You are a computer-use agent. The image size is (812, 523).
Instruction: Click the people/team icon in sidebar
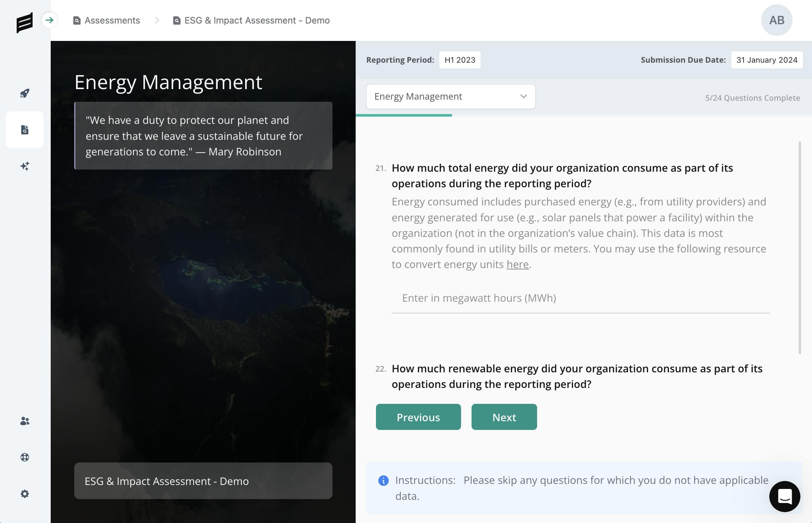[25, 421]
